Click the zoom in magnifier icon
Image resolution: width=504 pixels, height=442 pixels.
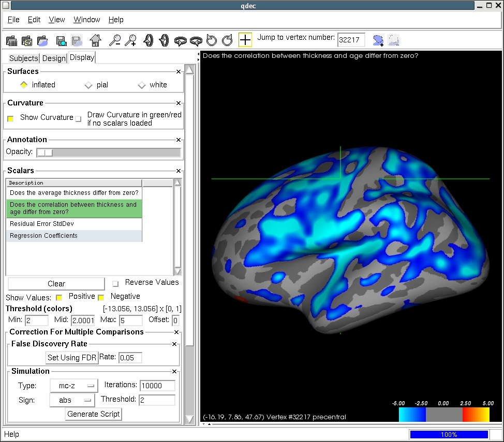tap(131, 40)
